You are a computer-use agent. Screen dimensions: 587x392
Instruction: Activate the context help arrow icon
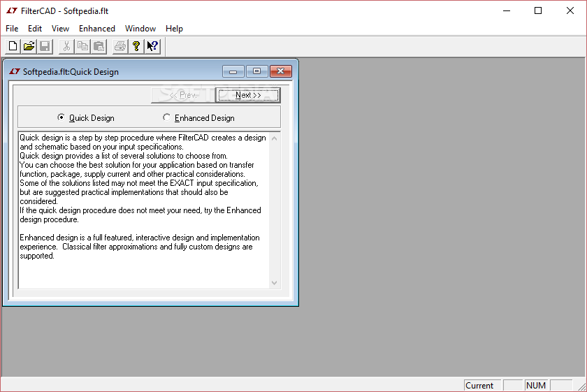(152, 46)
